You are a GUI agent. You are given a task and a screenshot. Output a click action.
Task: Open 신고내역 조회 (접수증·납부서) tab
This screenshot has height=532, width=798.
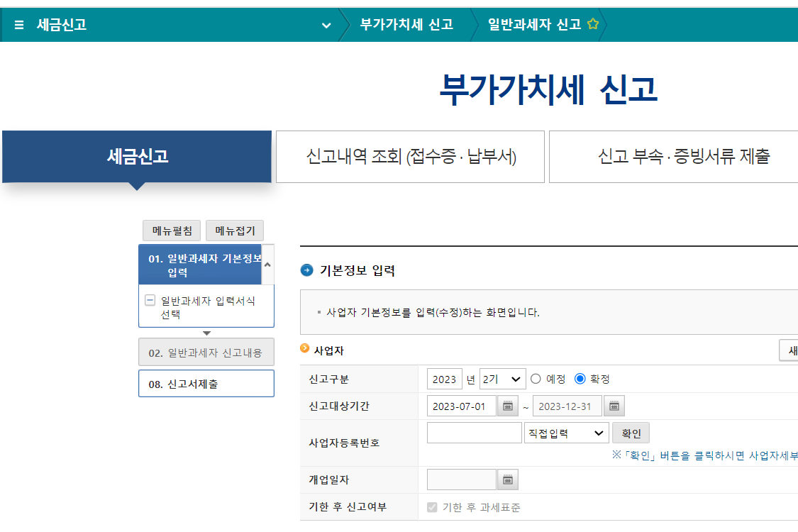(410, 156)
